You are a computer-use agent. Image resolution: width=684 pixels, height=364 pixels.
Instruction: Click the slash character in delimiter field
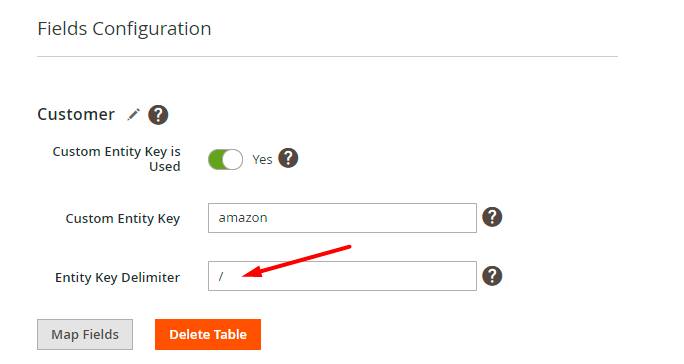coord(221,276)
